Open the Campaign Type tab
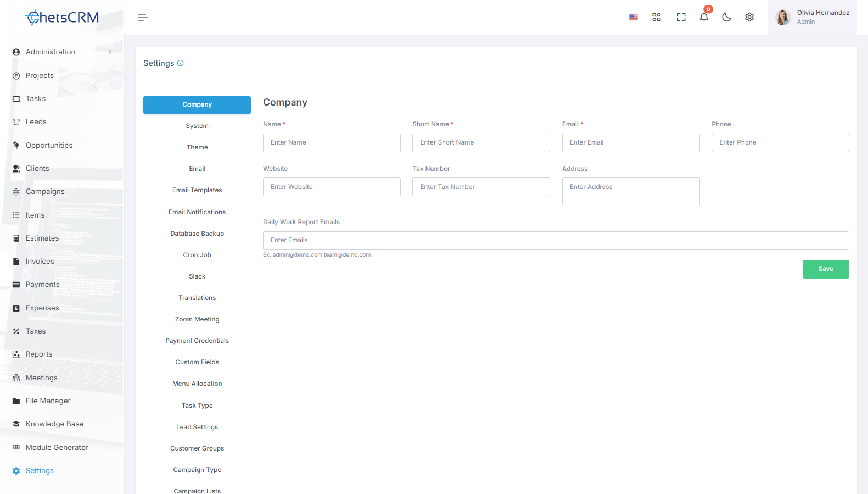This screenshot has height=494, width=868. click(197, 470)
